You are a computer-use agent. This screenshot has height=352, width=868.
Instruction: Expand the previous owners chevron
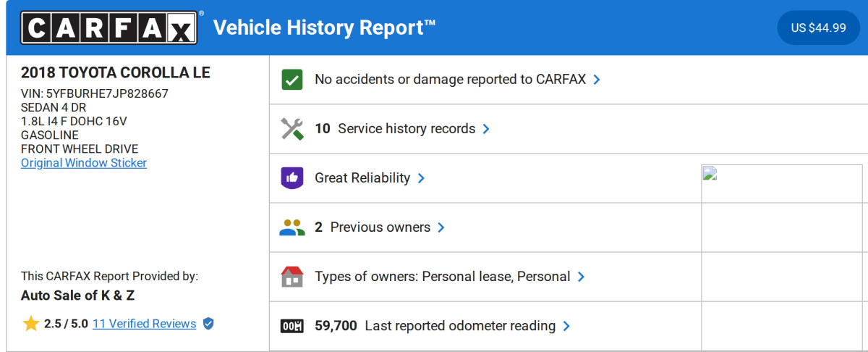click(x=441, y=227)
